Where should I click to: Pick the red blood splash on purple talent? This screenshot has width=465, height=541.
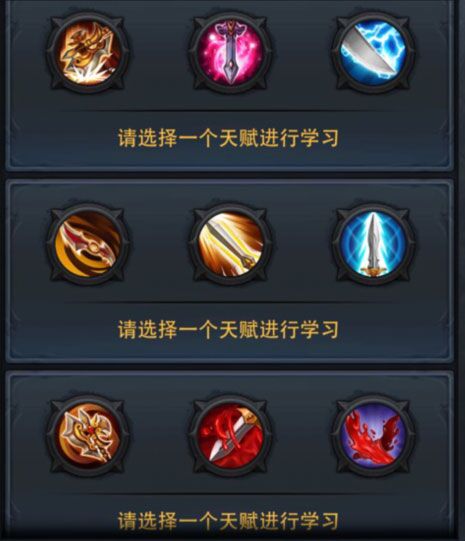coord(373,436)
